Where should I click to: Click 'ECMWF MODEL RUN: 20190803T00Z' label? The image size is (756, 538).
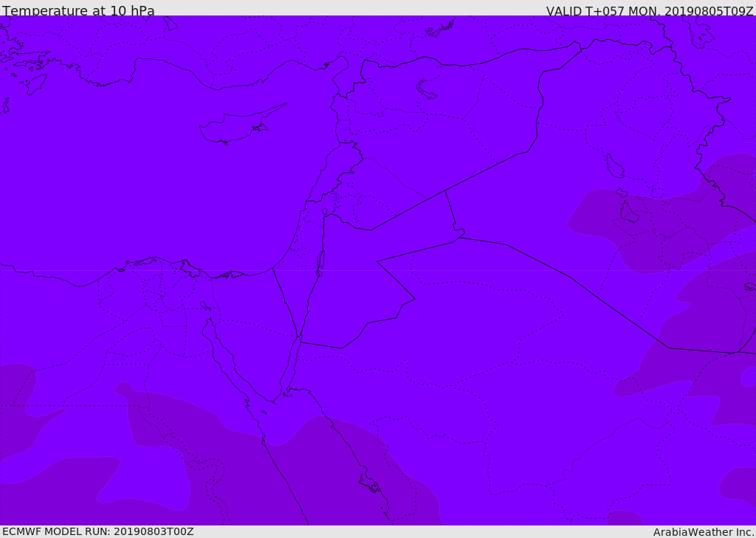(x=98, y=531)
